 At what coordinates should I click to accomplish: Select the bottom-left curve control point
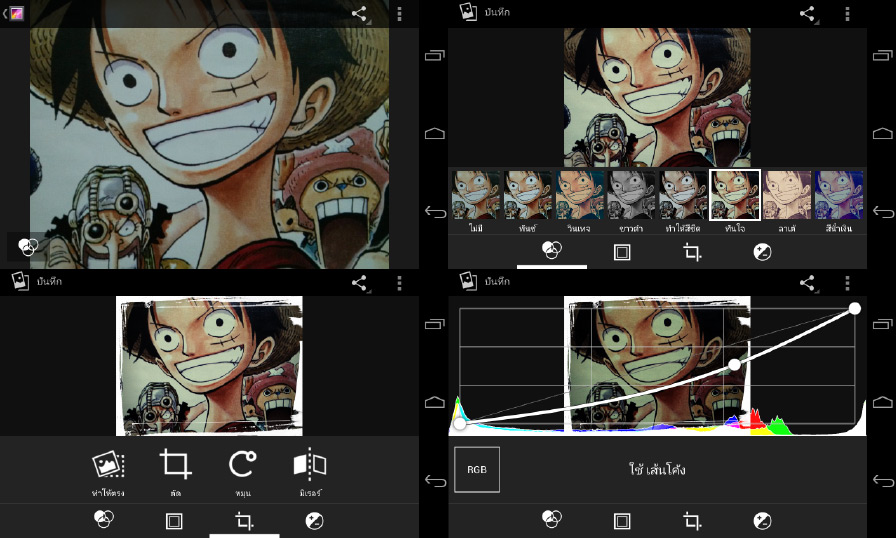pos(459,424)
